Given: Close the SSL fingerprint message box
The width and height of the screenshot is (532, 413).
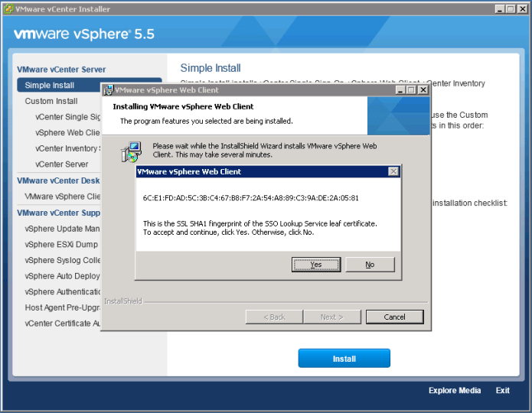Looking at the screenshot, I should point(393,172).
